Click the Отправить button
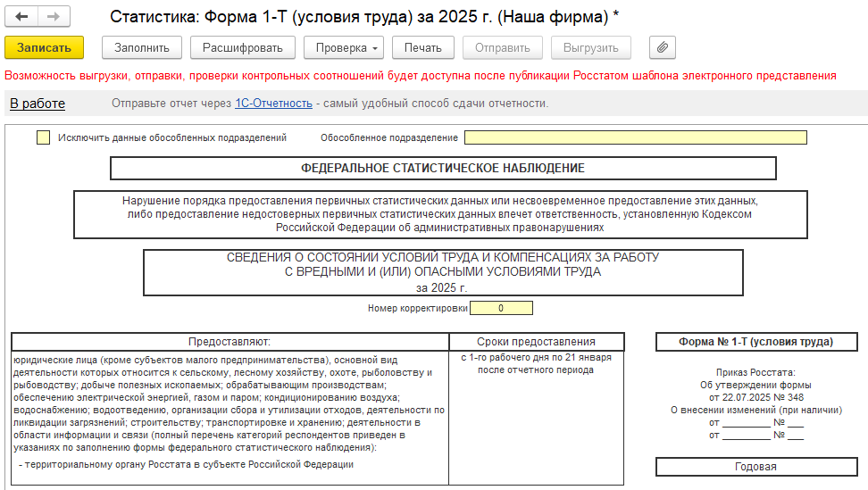 pos(502,47)
